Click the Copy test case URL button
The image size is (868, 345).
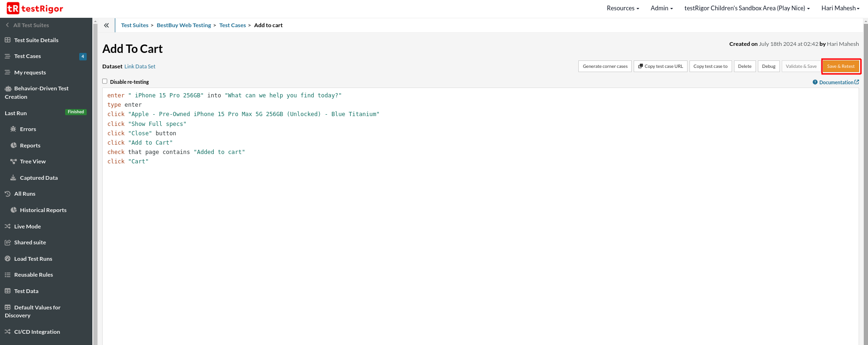click(x=660, y=66)
